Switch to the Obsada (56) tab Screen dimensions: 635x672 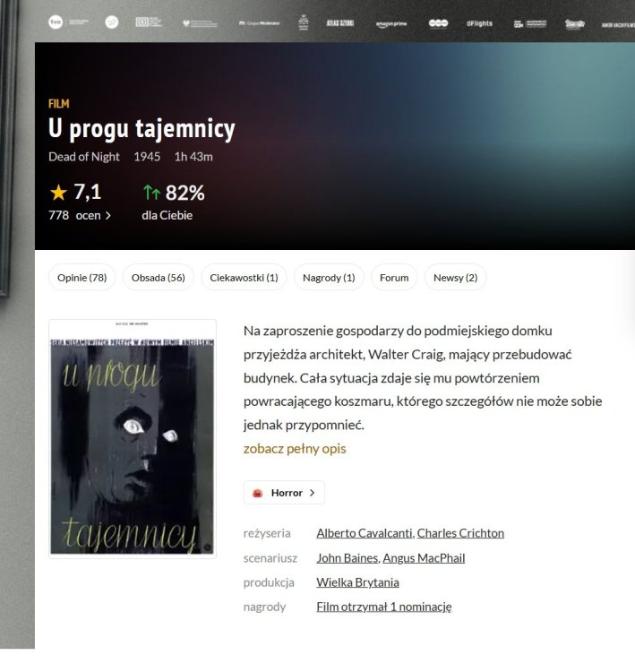pyautogui.click(x=158, y=278)
